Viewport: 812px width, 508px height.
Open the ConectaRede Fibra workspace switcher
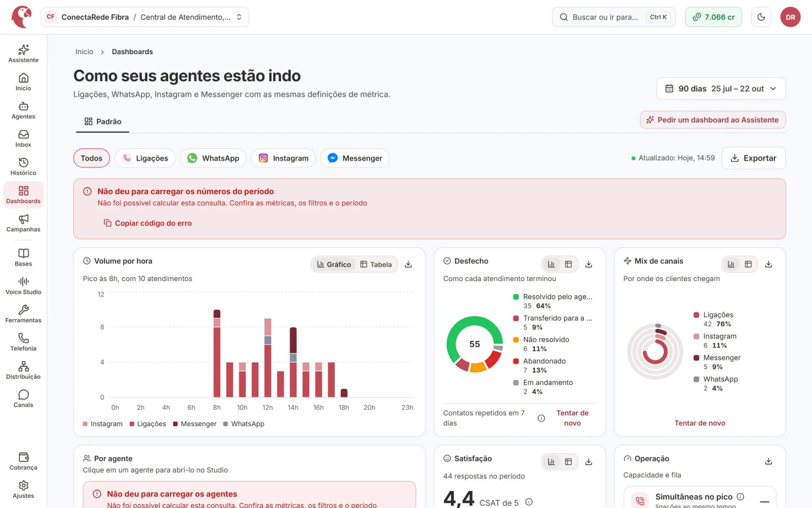tap(145, 17)
